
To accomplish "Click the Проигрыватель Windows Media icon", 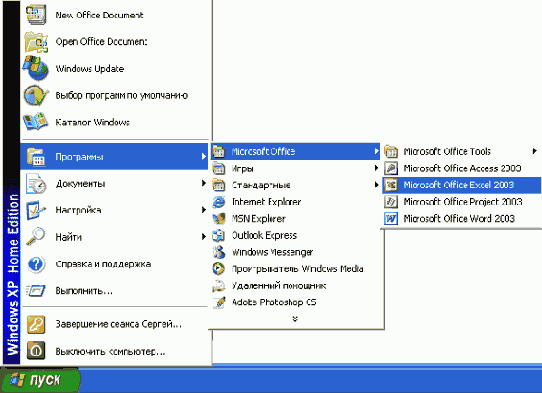I will click(218, 269).
